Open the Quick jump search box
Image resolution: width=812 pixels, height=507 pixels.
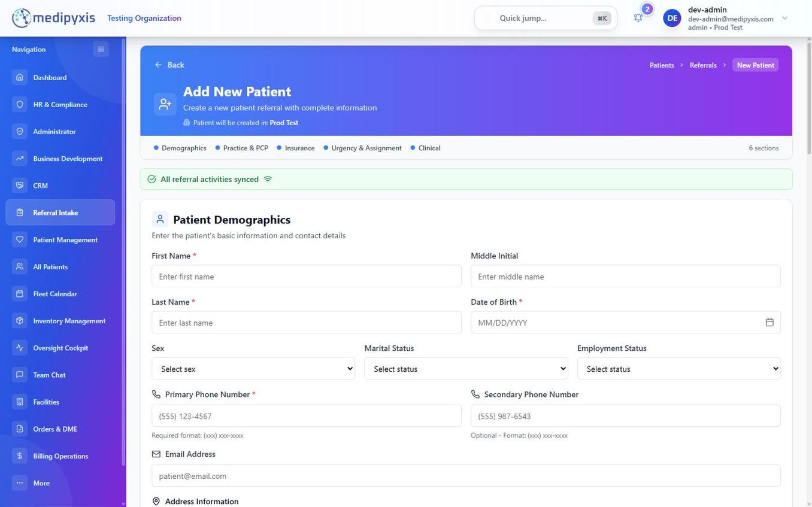546,18
